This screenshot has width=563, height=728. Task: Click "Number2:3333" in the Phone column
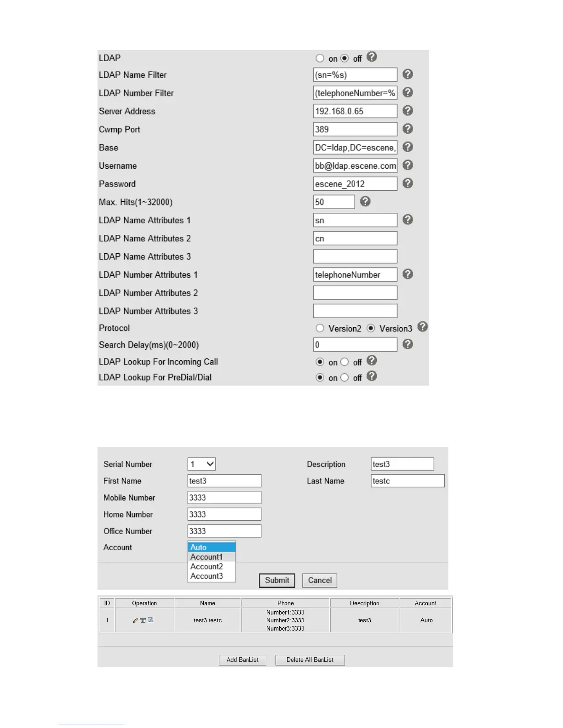click(285, 620)
